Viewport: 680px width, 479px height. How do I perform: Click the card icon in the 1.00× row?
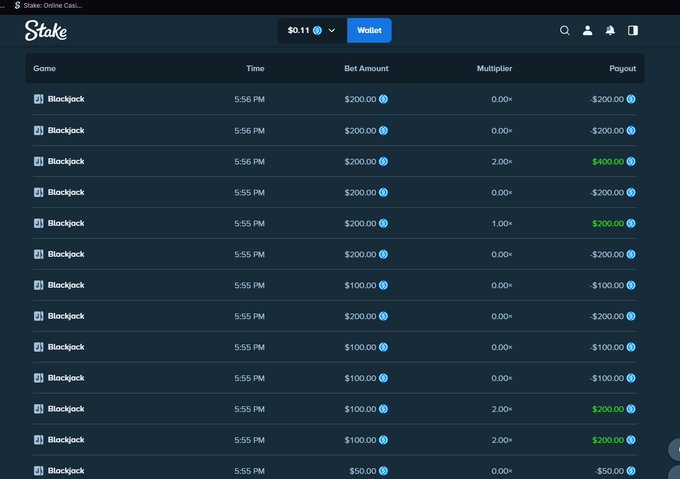pos(39,223)
